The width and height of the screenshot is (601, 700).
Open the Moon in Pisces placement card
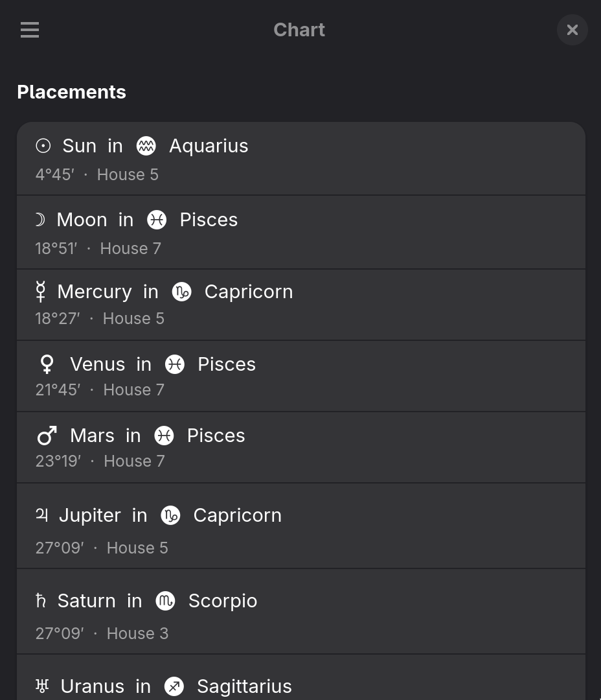(300, 231)
